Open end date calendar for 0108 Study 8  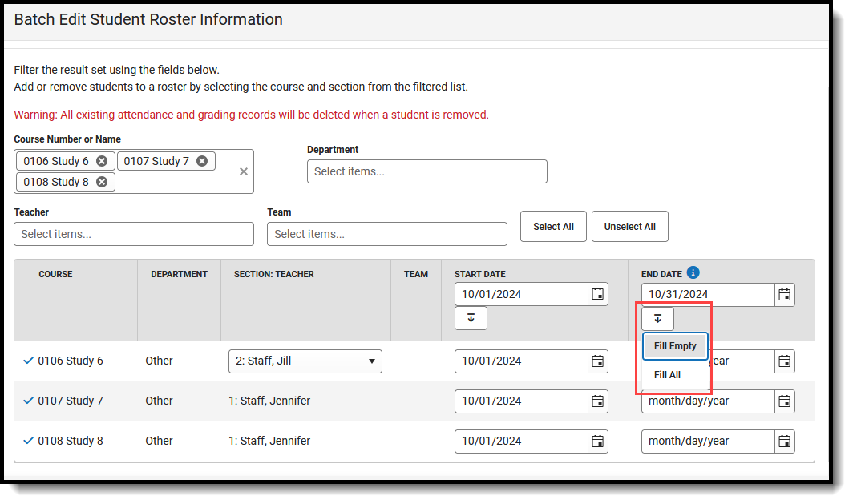coord(784,442)
